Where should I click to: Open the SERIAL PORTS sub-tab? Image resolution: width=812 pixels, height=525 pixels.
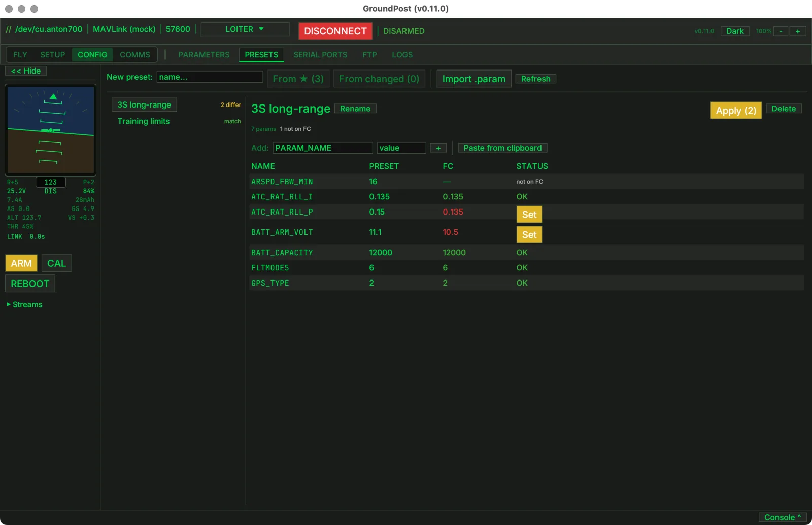[x=320, y=55]
